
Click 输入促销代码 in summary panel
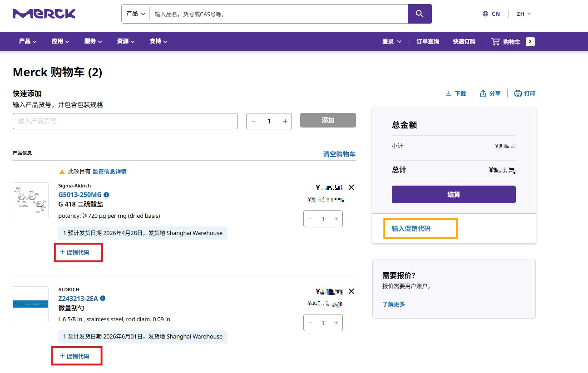[x=411, y=229]
